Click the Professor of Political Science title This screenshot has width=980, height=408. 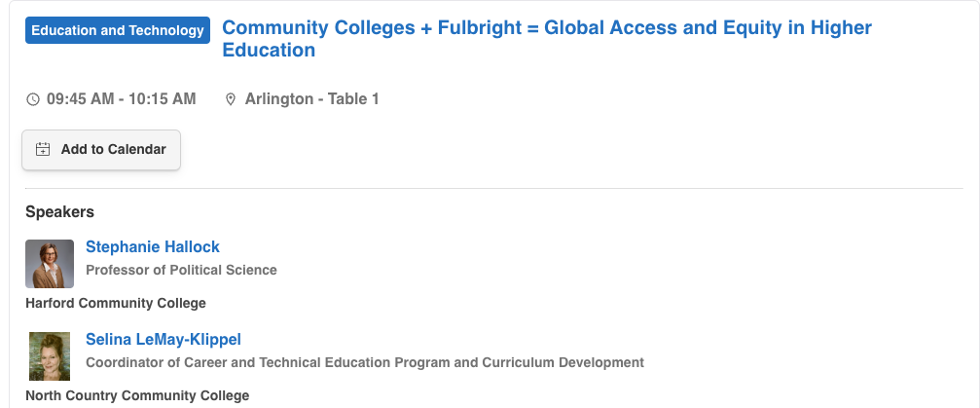point(181,270)
